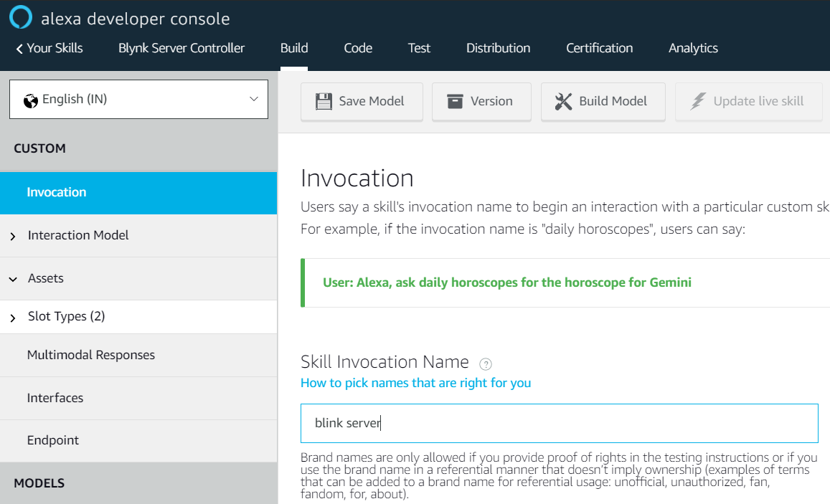Switch to the Certification tab

(599, 48)
